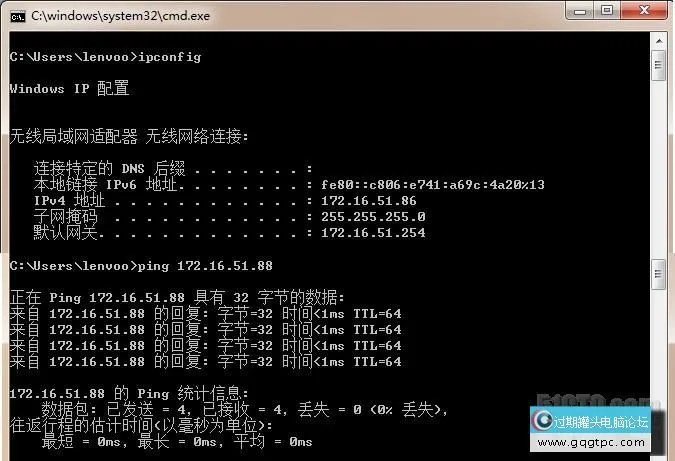The height and width of the screenshot is (461, 675).
Task: Click the subnet mask 255.255.255.0
Action: [x=373, y=217]
